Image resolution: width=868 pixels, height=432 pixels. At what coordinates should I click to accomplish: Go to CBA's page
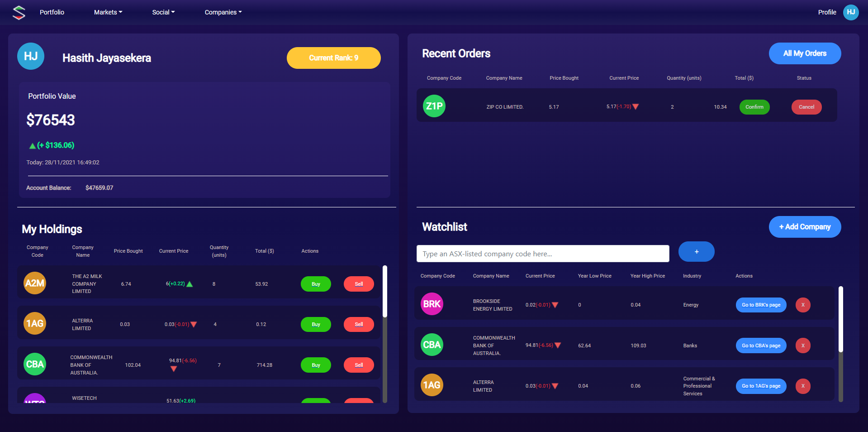pyautogui.click(x=761, y=346)
